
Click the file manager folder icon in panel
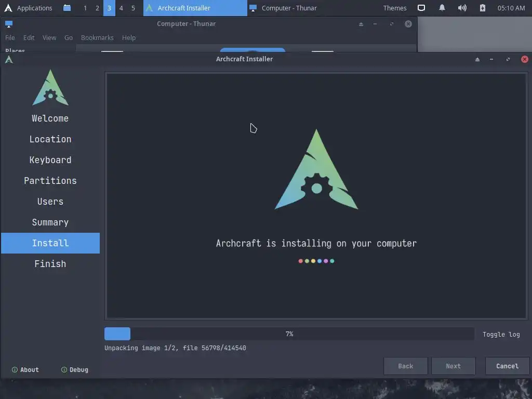[x=67, y=8]
